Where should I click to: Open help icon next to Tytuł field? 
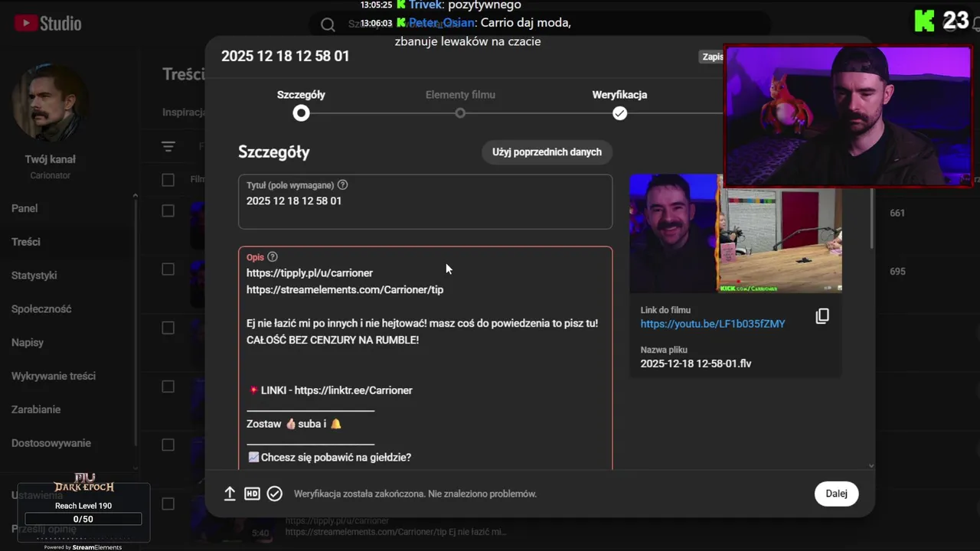(x=342, y=184)
